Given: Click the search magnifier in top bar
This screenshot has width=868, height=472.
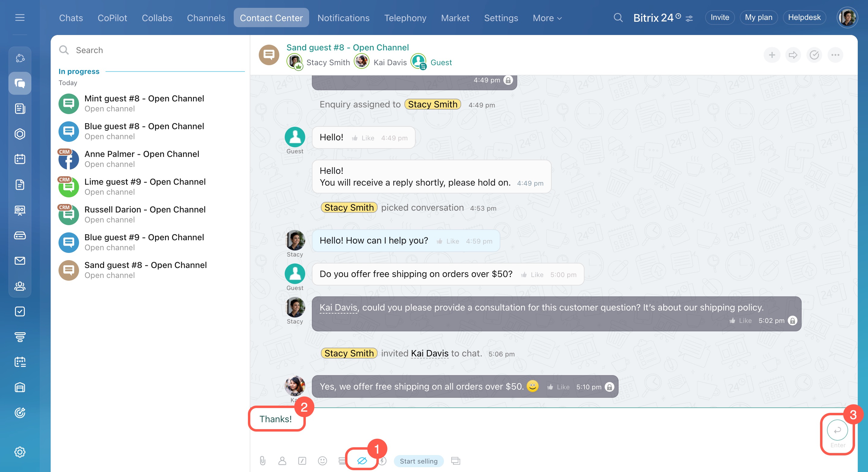Looking at the screenshot, I should pos(618,18).
